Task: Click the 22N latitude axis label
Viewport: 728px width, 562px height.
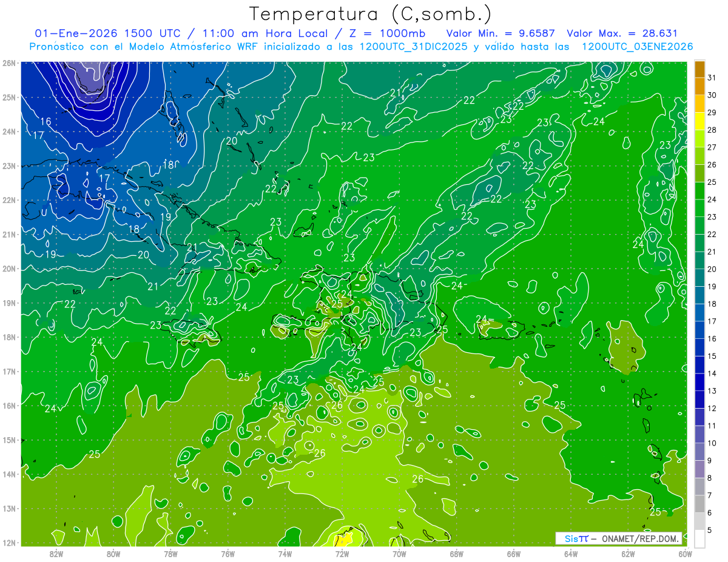Action: click(8, 200)
